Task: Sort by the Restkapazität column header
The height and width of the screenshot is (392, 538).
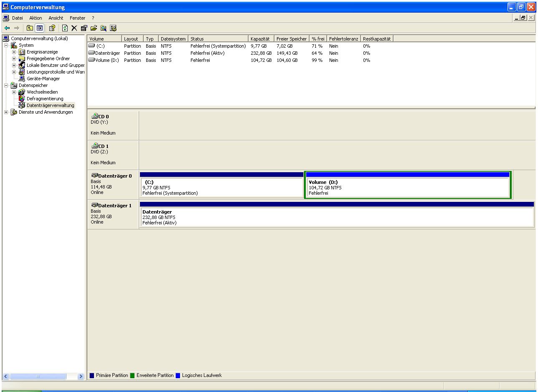Action: [377, 39]
